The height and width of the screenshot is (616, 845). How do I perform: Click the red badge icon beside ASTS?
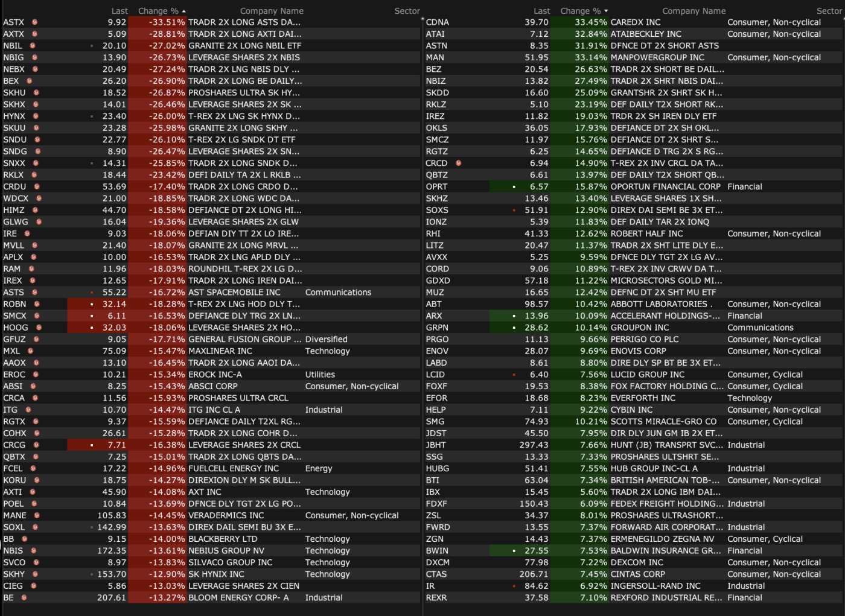click(34, 293)
